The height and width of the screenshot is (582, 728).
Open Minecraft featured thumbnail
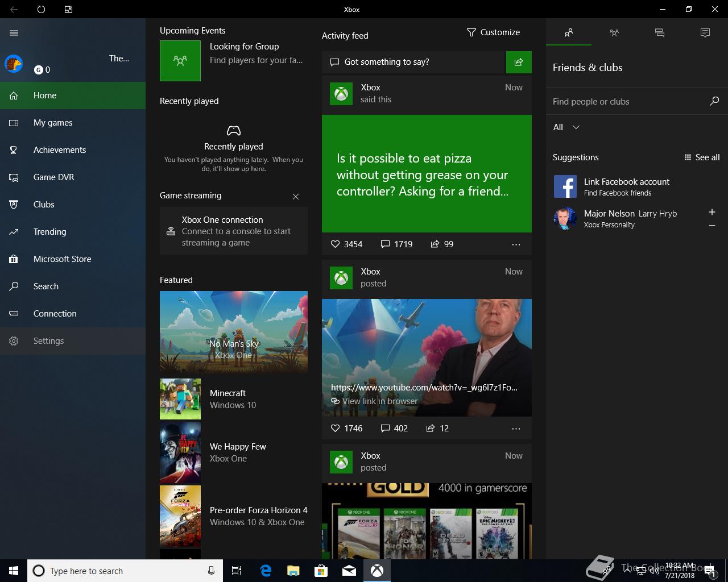180,399
